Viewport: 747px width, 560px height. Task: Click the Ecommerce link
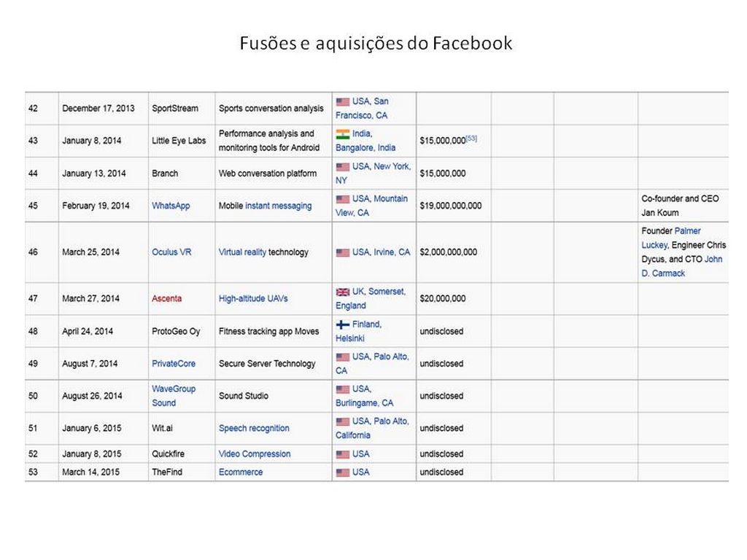point(241,472)
